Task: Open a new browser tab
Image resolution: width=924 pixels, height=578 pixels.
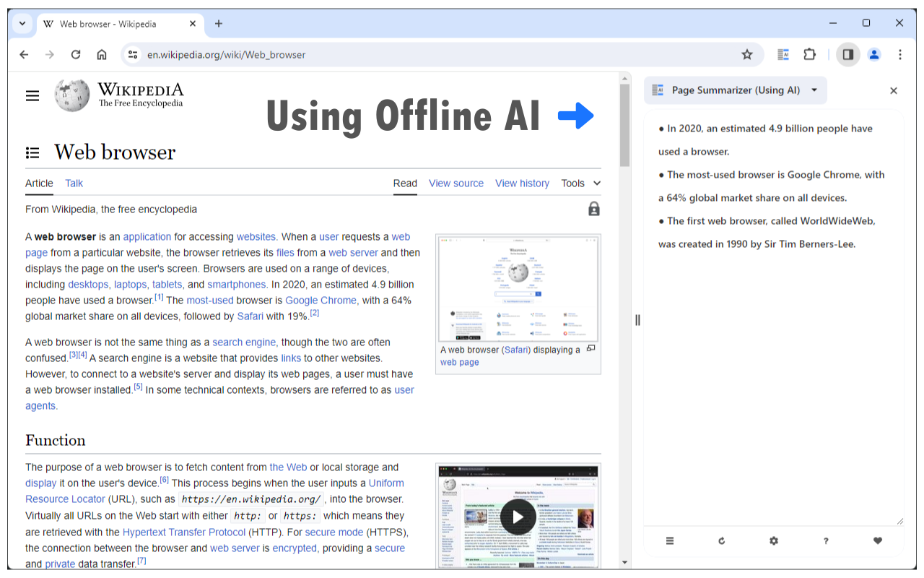Action: pos(219,23)
